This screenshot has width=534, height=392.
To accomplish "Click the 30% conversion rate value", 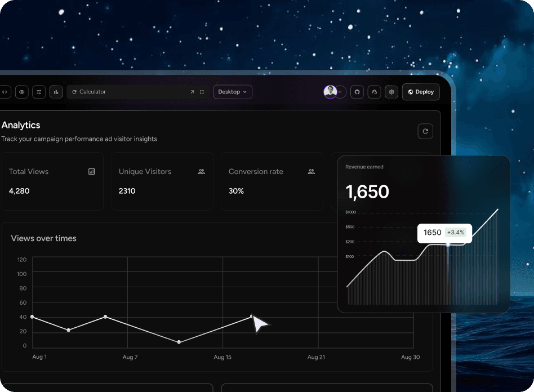I will (236, 191).
